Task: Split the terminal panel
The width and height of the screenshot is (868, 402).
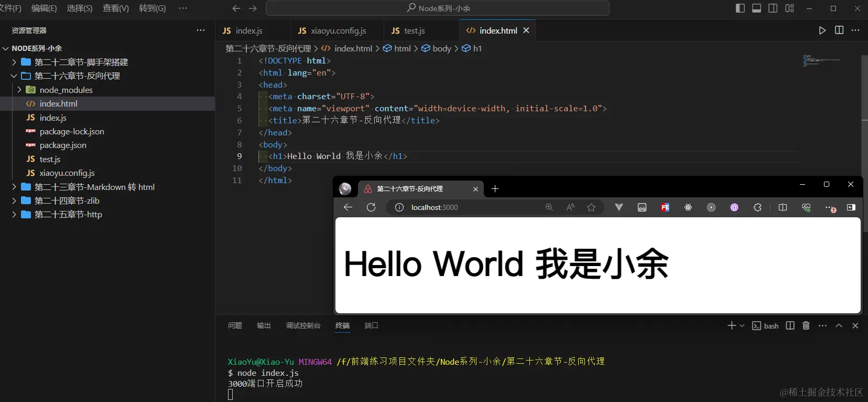Action: coord(790,326)
